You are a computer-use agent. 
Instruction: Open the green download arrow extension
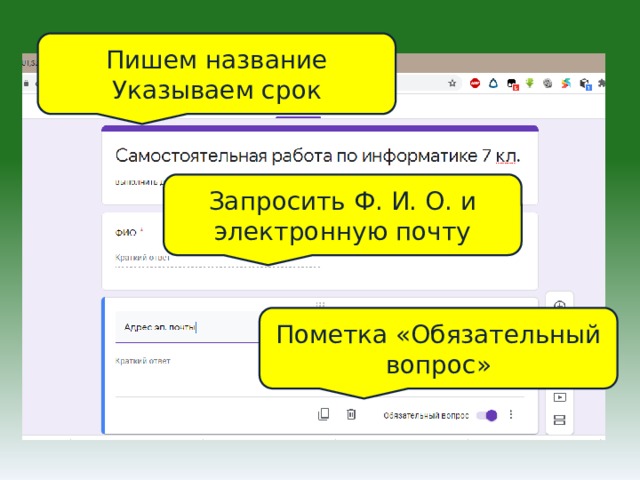530,83
